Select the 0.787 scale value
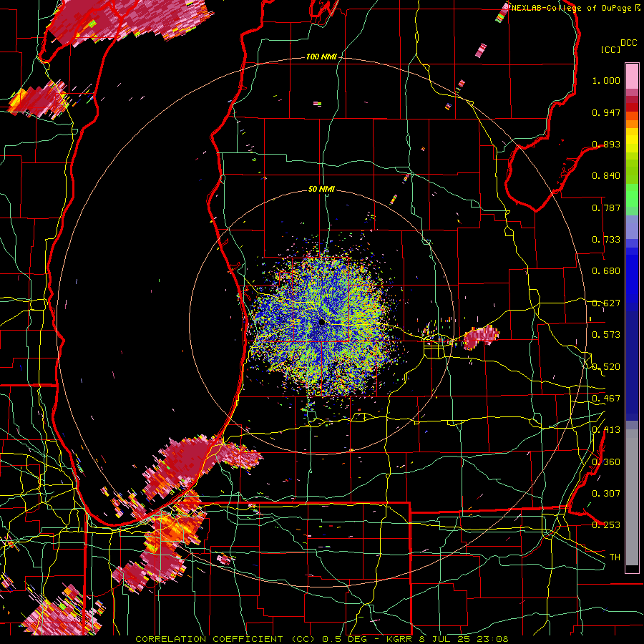The width and height of the screenshot is (644, 644). coord(606,208)
